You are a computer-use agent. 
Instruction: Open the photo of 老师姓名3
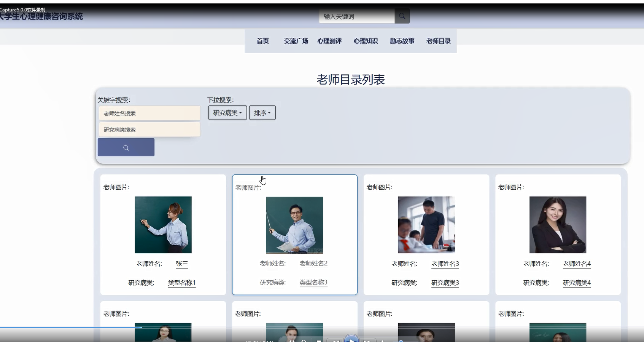coord(426,225)
